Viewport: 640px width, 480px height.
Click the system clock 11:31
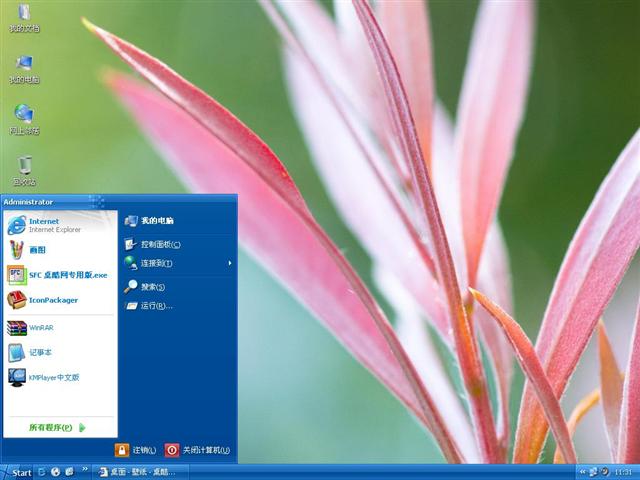622,472
